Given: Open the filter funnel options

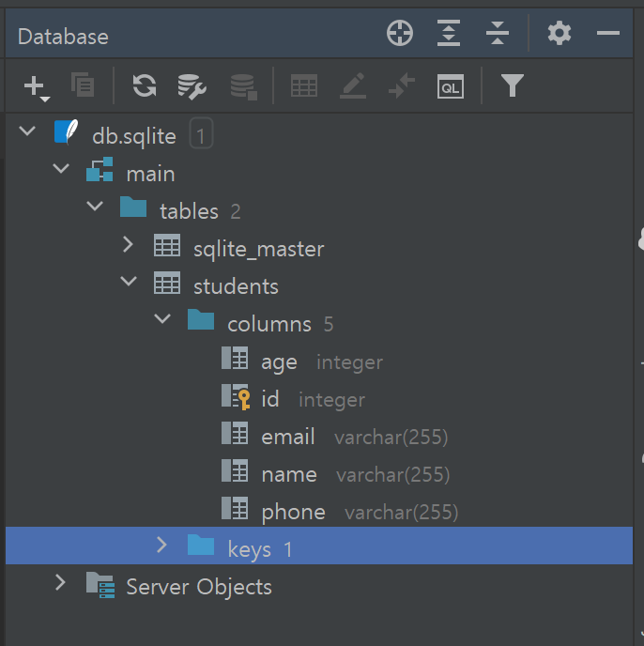Looking at the screenshot, I should click(513, 85).
